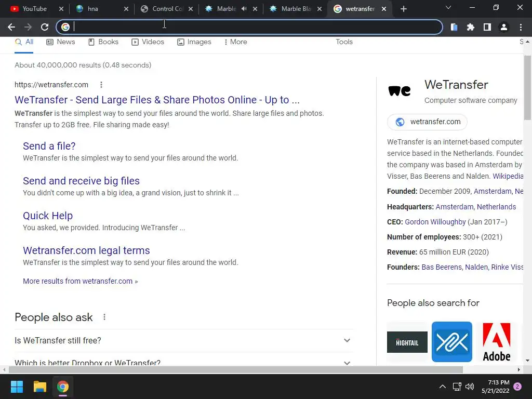Image resolution: width=532 pixels, height=399 pixels.
Task: Close the Marble Bla tab
Action: pos(320,9)
